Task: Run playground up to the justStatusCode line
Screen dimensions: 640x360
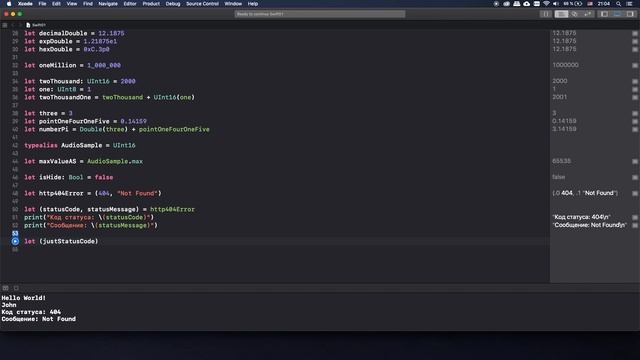Action: 15,241
